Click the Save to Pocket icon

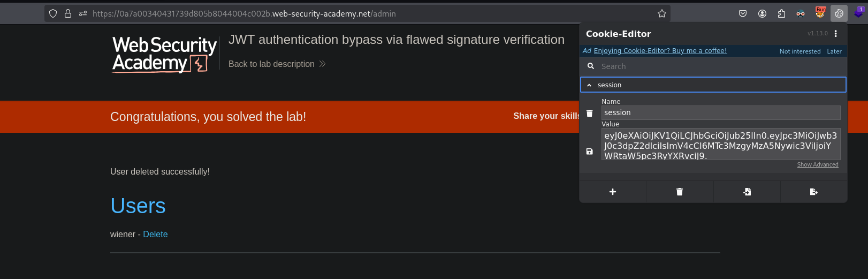(743, 13)
